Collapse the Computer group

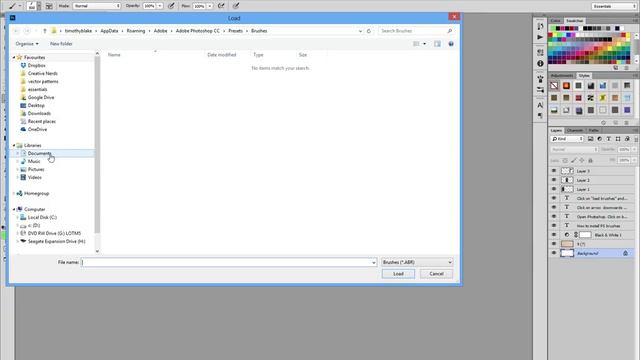[14, 209]
